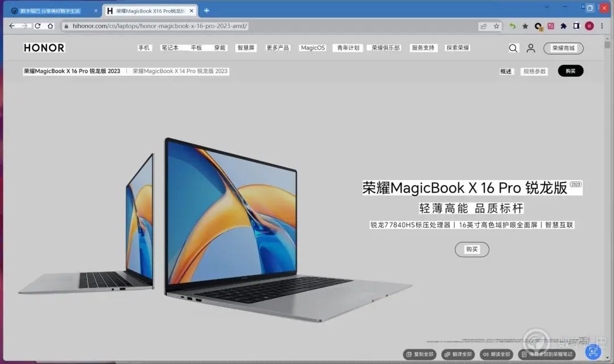This screenshot has width=614, height=364.
Task: Click the site lock icon in address bar
Action: click(66, 26)
